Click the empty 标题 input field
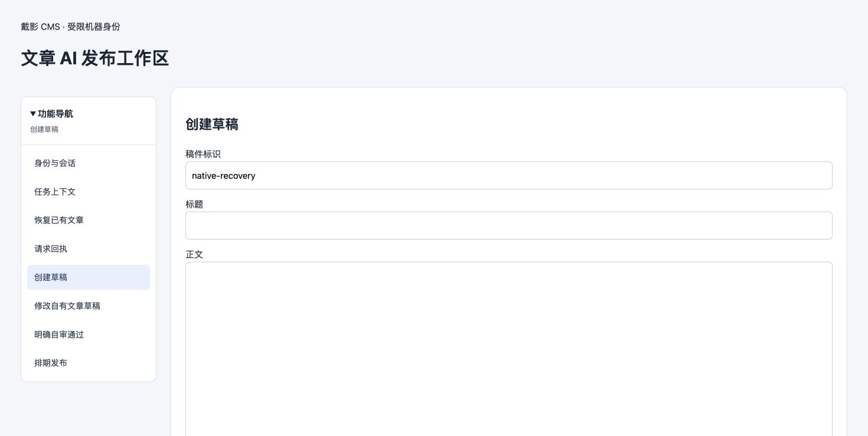The image size is (868, 436). click(509, 225)
